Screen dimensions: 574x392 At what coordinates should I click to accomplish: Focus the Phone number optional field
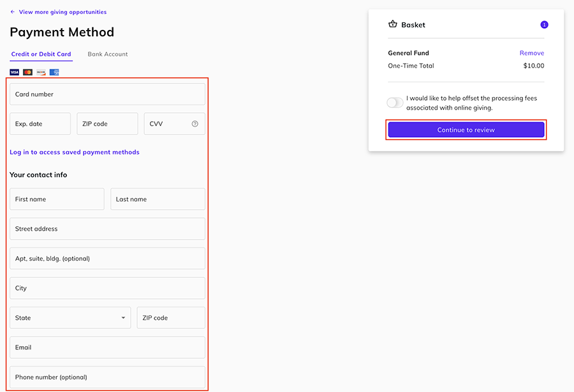107,377
